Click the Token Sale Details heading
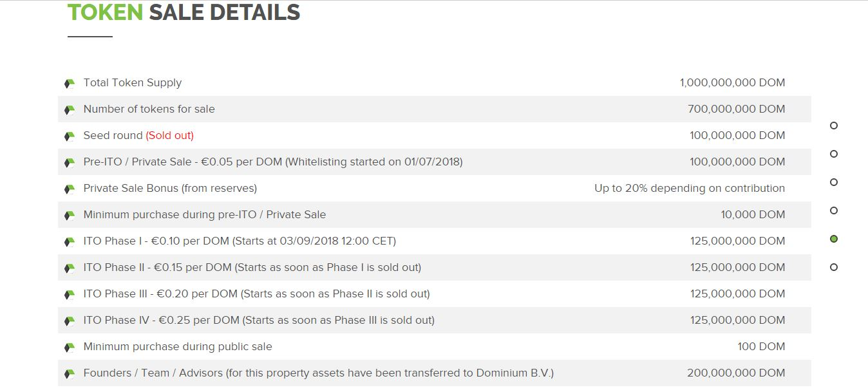 [x=184, y=12]
